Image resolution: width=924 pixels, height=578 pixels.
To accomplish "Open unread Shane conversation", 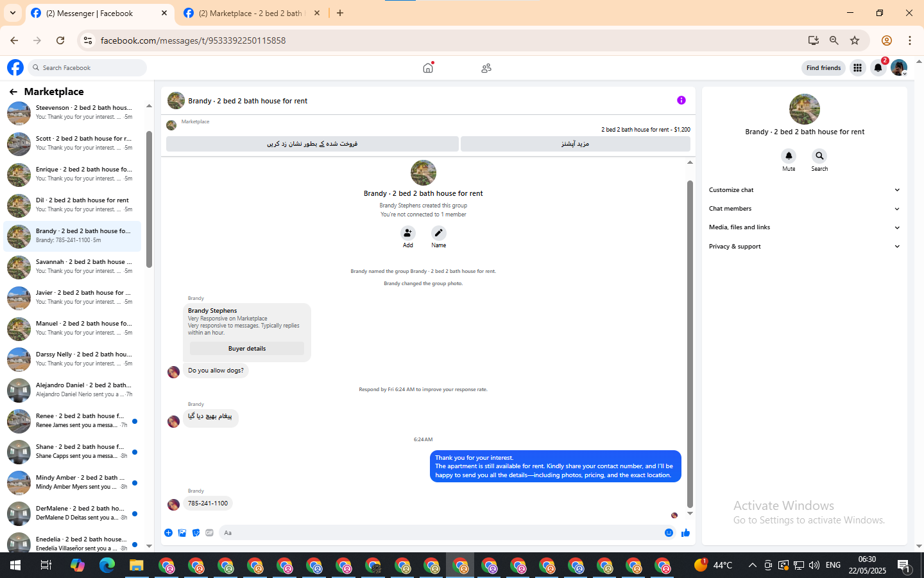I will (73, 452).
